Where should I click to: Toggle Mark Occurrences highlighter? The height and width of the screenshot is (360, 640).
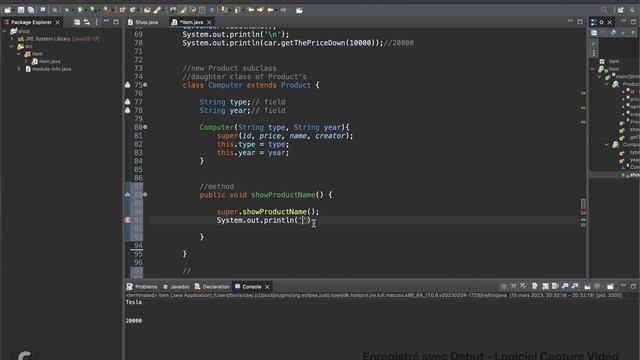click(x=183, y=10)
